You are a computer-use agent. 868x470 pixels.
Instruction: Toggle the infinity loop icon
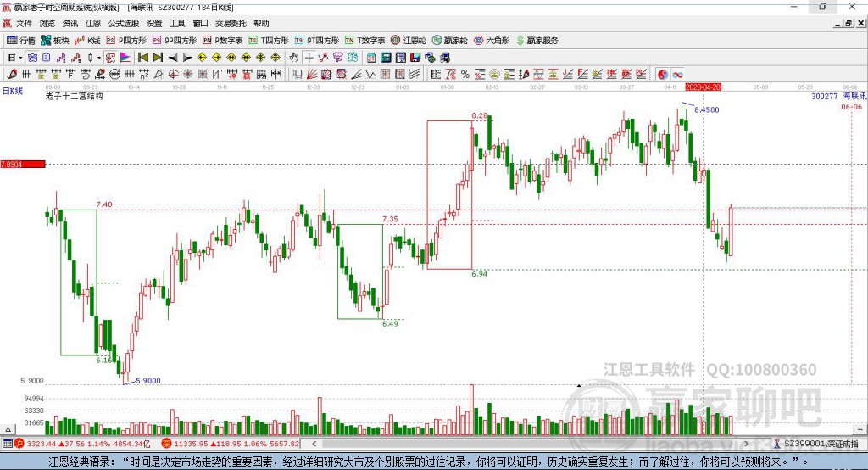(x=677, y=75)
